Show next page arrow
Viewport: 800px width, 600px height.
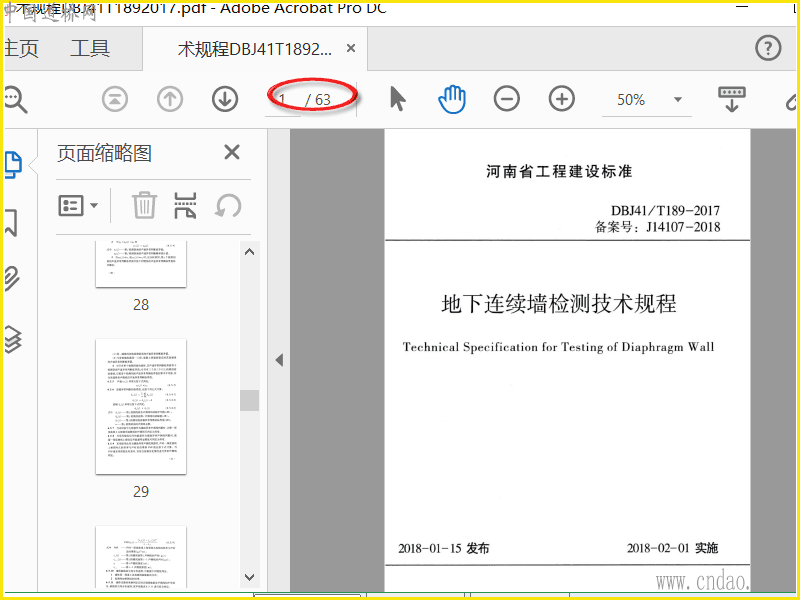(x=225, y=99)
